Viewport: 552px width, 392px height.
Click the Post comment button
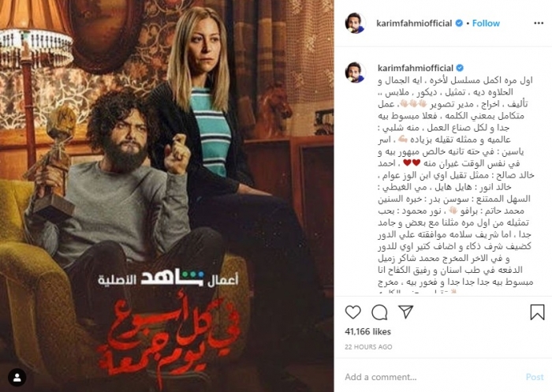(x=535, y=377)
